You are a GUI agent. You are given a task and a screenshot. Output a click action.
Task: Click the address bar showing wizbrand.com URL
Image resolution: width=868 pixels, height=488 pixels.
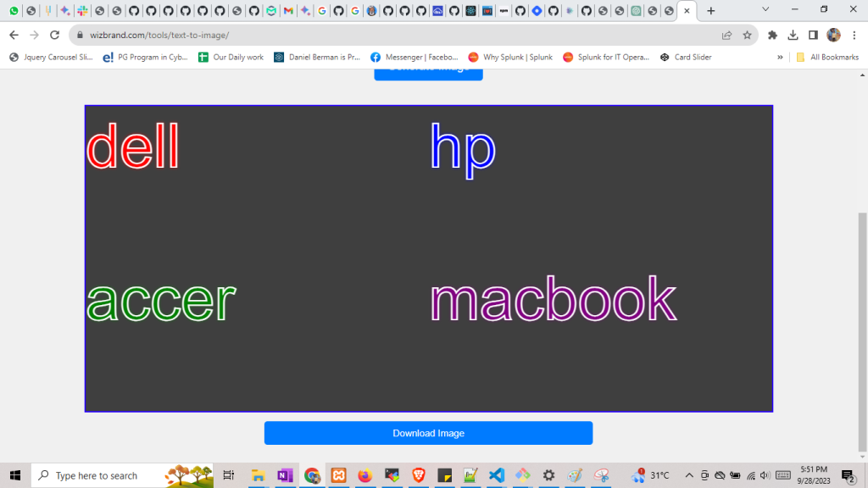click(381, 36)
